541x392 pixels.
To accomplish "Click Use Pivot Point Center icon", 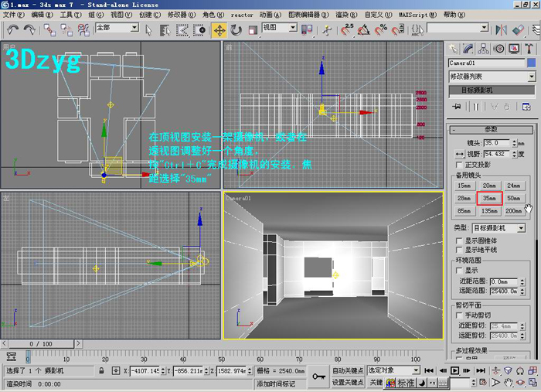I will (307, 30).
